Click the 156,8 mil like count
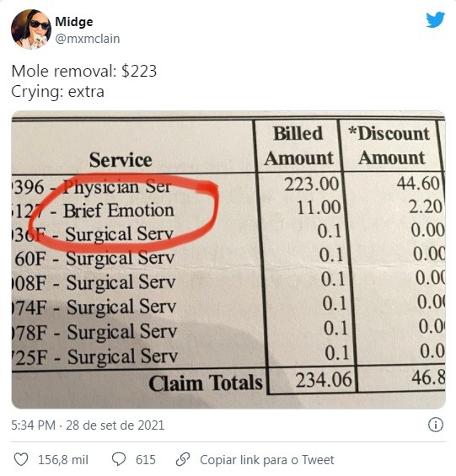The image size is (456, 476). coord(63,460)
